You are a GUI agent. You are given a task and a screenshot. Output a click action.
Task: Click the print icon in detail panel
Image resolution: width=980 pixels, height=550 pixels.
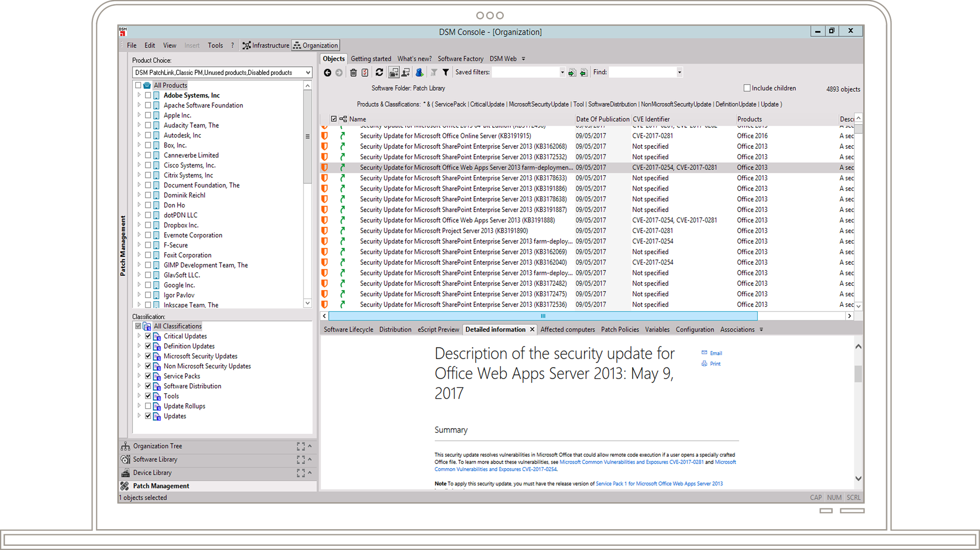tap(704, 363)
